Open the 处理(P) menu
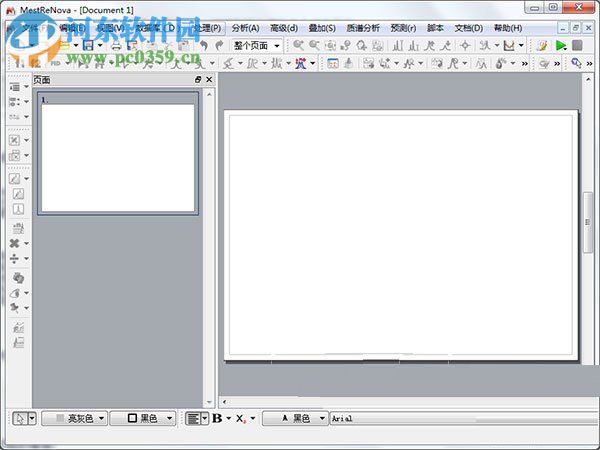Image resolution: width=600 pixels, height=450 pixels. pos(207,28)
